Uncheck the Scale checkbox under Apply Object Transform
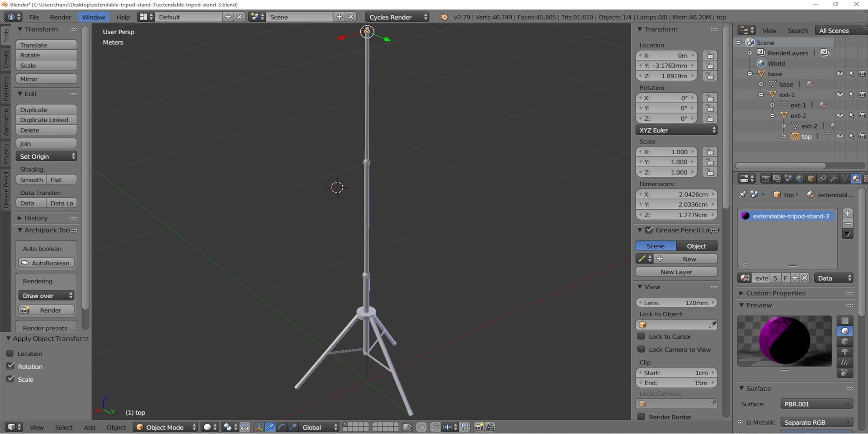This screenshot has height=434, width=868. (x=10, y=379)
